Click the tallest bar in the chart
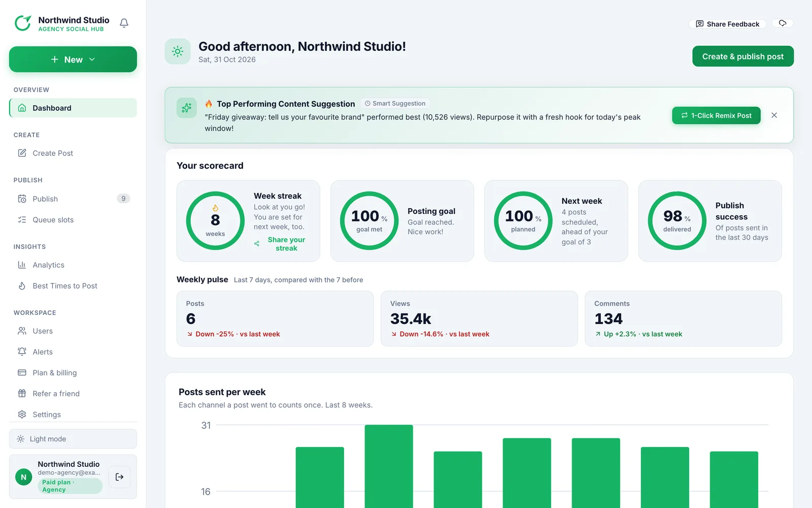This screenshot has width=812, height=508. pyautogui.click(x=389, y=466)
